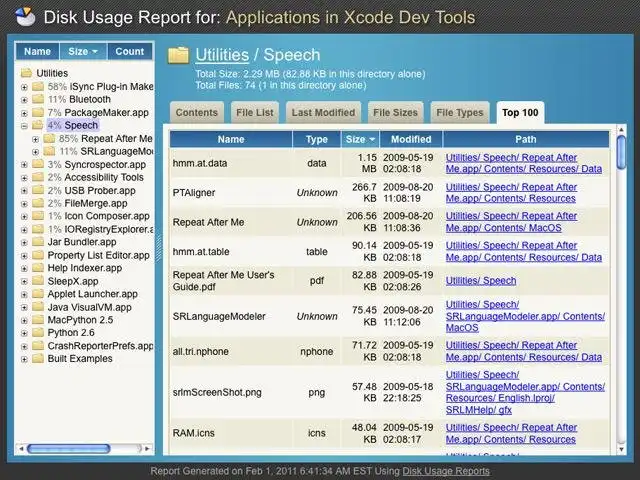Click the file table vertical scrollbar thumb
The height and width of the screenshot is (480, 640).
[x=622, y=152]
